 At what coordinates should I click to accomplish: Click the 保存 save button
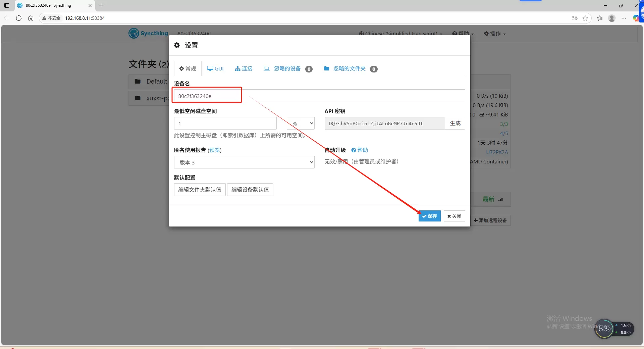[429, 216]
